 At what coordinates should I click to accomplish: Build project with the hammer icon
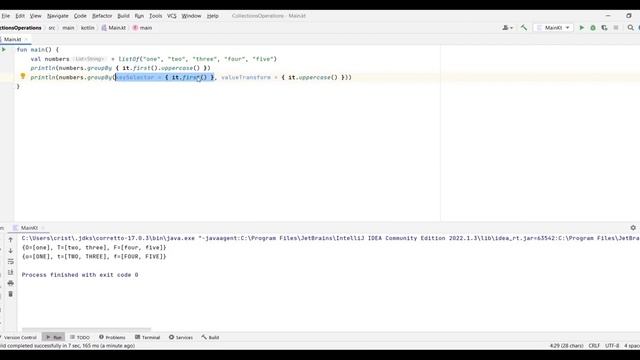tap(524, 28)
